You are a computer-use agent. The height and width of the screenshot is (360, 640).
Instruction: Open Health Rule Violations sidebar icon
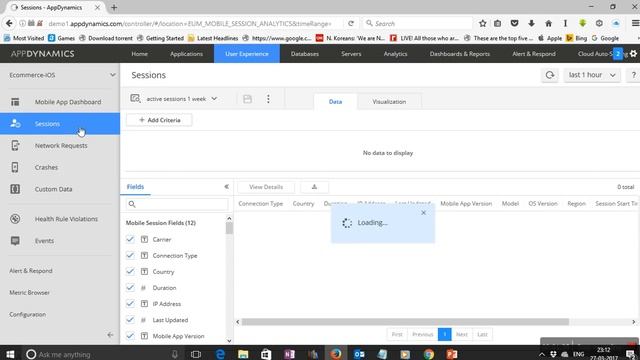point(15,219)
